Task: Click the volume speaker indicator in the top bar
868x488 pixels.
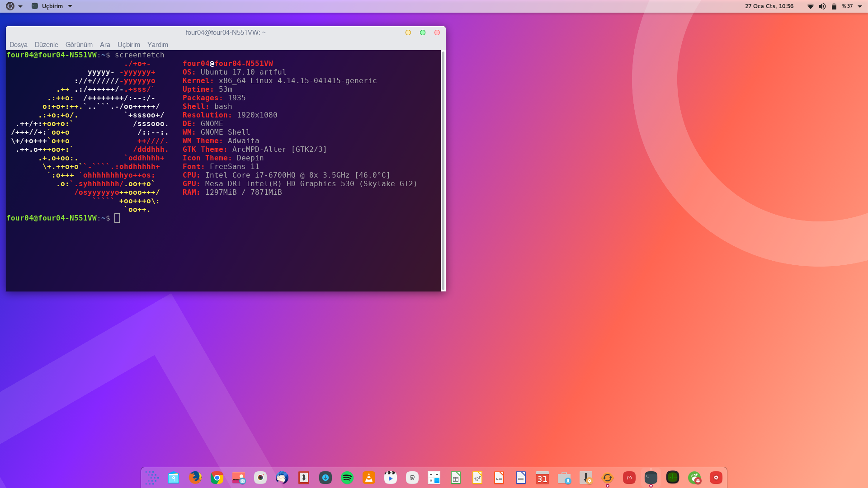Action: [x=822, y=6]
